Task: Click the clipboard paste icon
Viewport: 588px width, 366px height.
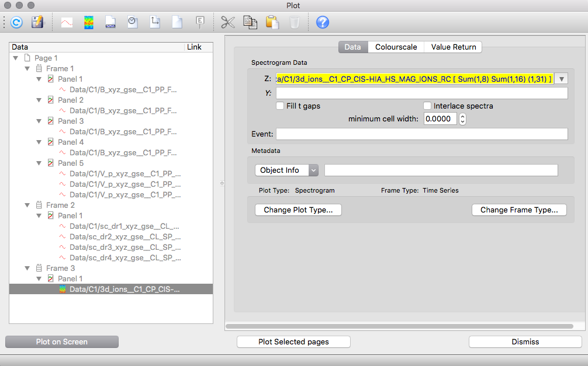Action: tap(272, 22)
